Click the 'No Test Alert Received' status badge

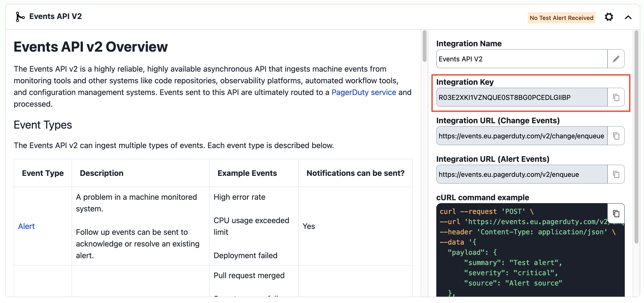pyautogui.click(x=561, y=18)
